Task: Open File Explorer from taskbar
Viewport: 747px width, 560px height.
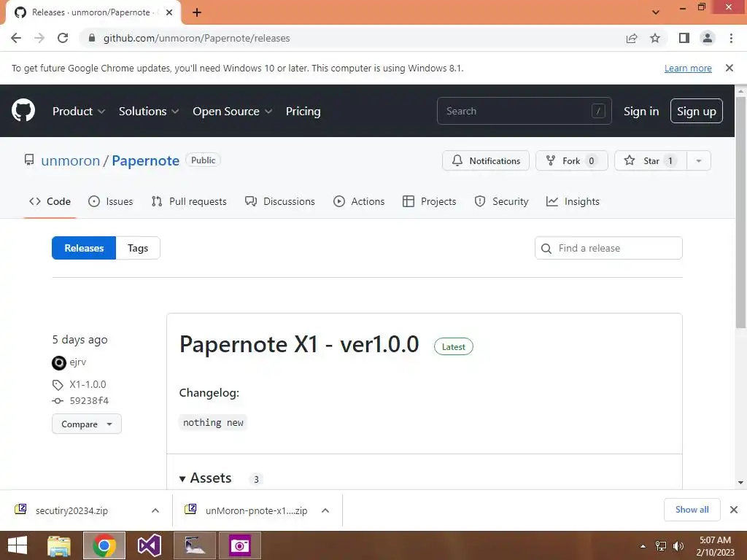Action: pyautogui.click(x=59, y=545)
